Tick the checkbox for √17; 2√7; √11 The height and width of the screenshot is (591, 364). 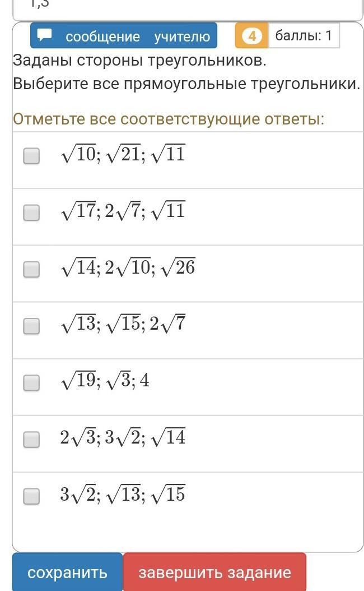(x=31, y=213)
